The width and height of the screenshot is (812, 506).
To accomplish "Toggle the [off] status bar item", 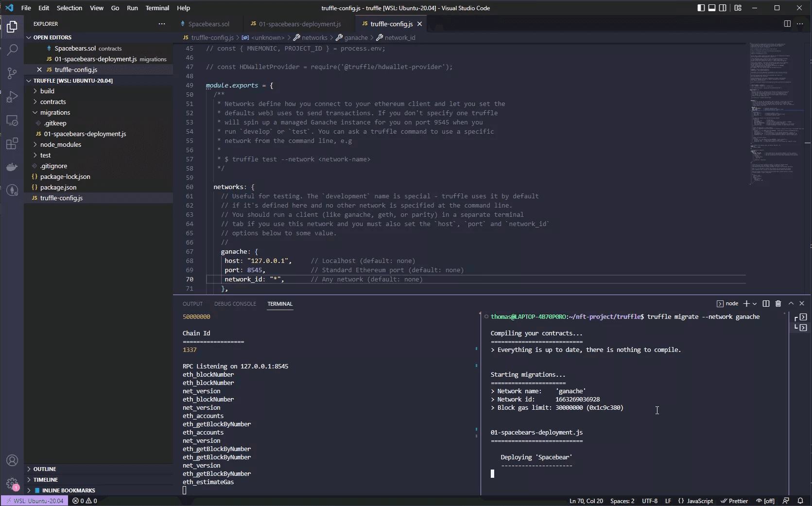I will click(765, 501).
